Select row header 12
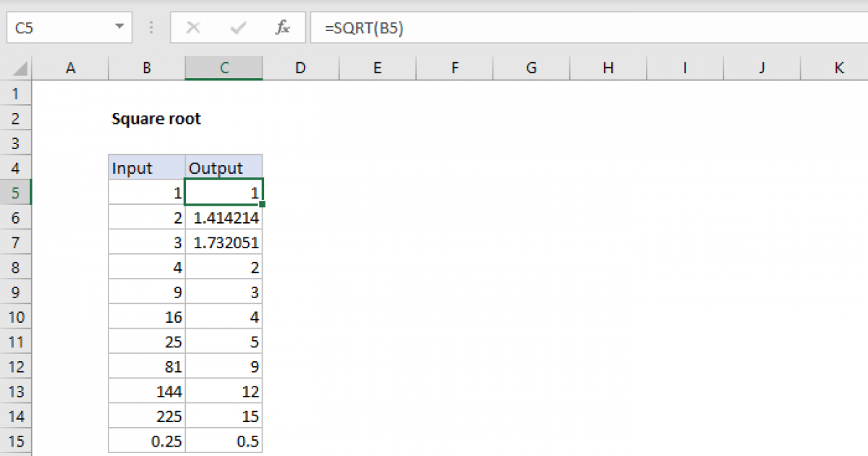Viewport: 868px width, 456px height. [16, 366]
